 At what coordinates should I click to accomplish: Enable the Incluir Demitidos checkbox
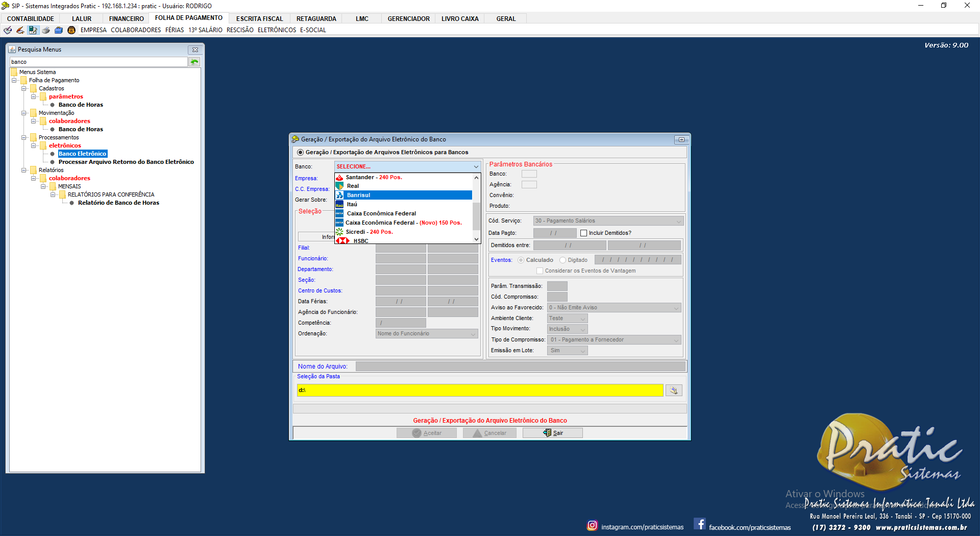point(583,233)
